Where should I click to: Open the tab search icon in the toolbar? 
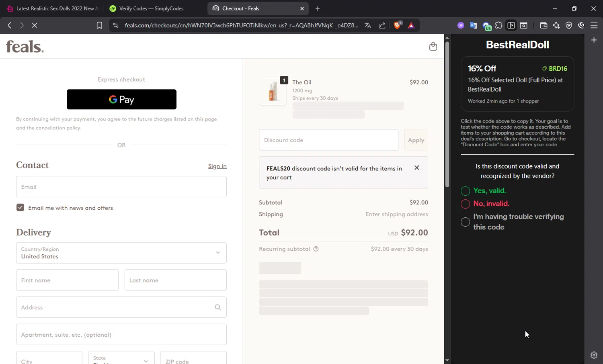[x=524, y=25]
